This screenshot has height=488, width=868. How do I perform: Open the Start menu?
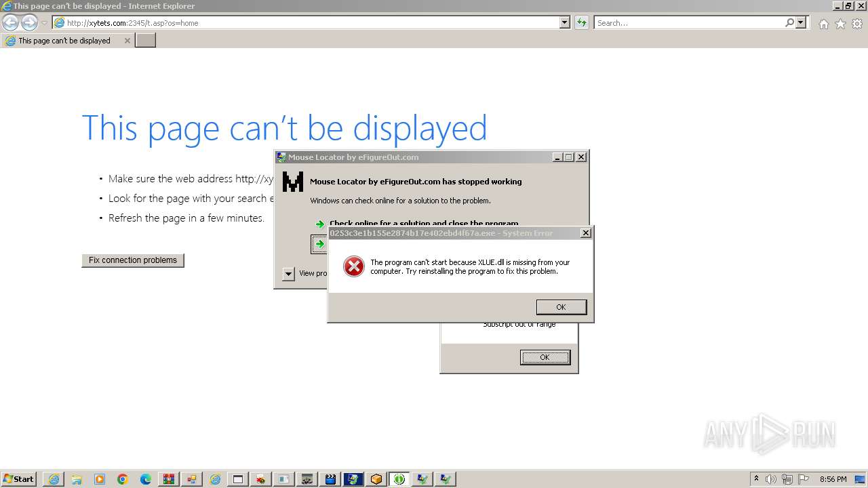pos(18,479)
